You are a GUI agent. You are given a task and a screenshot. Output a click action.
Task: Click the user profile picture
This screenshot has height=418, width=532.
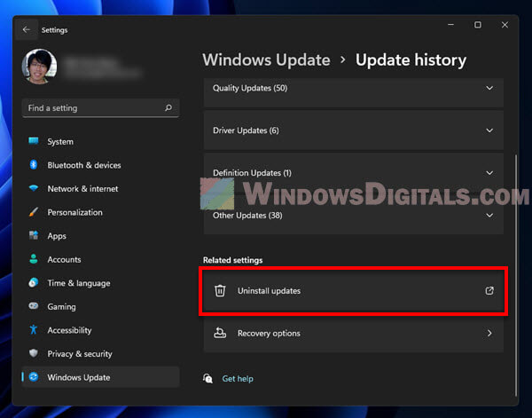tap(39, 67)
